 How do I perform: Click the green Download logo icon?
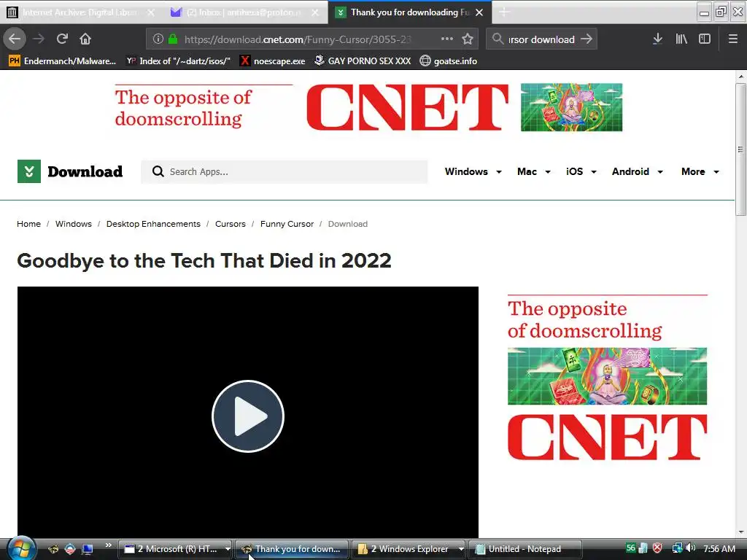29,171
